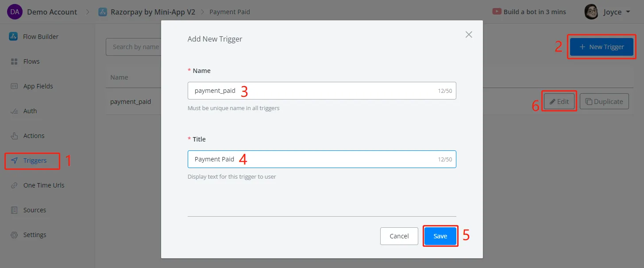644x268 pixels.
Task: Open the One Time Urls link icon
Action: point(14,185)
